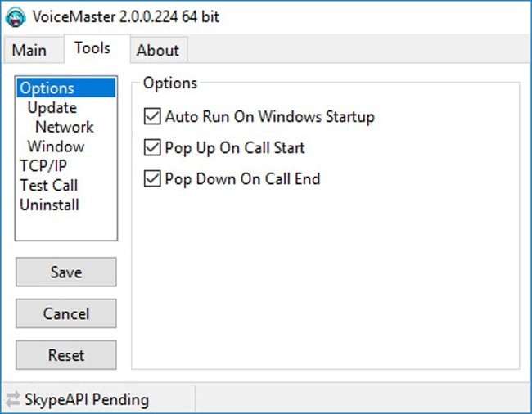Switch to the Main tab
The image size is (532, 414).
(29, 50)
